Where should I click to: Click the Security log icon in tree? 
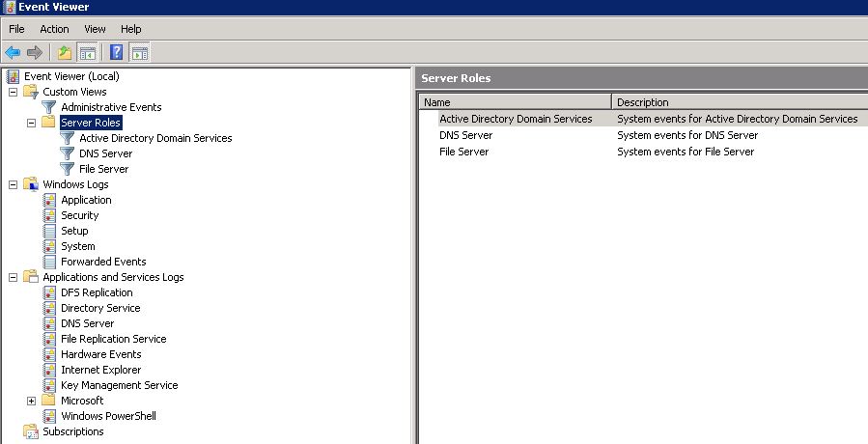coord(49,215)
